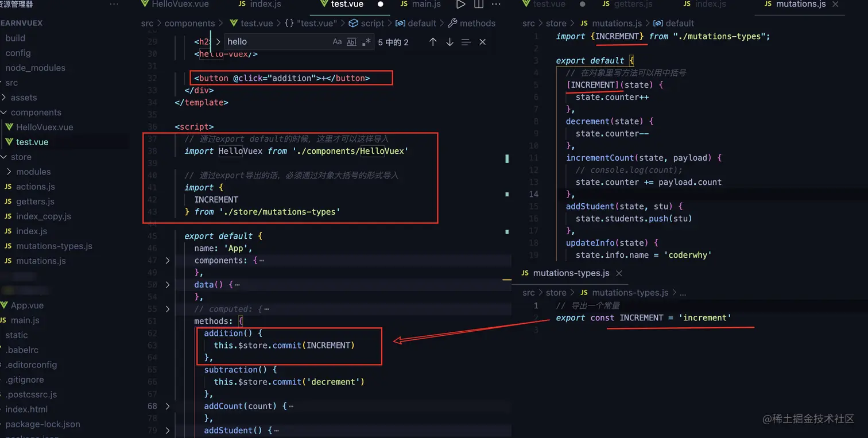
Task: Open the .editorconfig file
Action: (x=31, y=365)
